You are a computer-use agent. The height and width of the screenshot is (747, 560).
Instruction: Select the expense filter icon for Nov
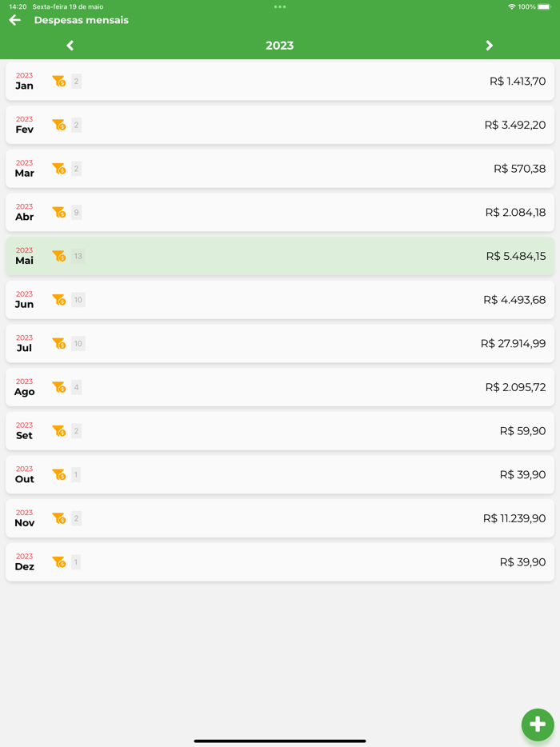point(59,518)
